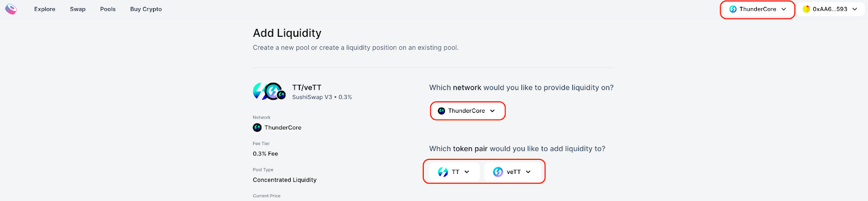Click the ThunderCore icon under Network label
The image size is (868, 201).
pyautogui.click(x=257, y=127)
